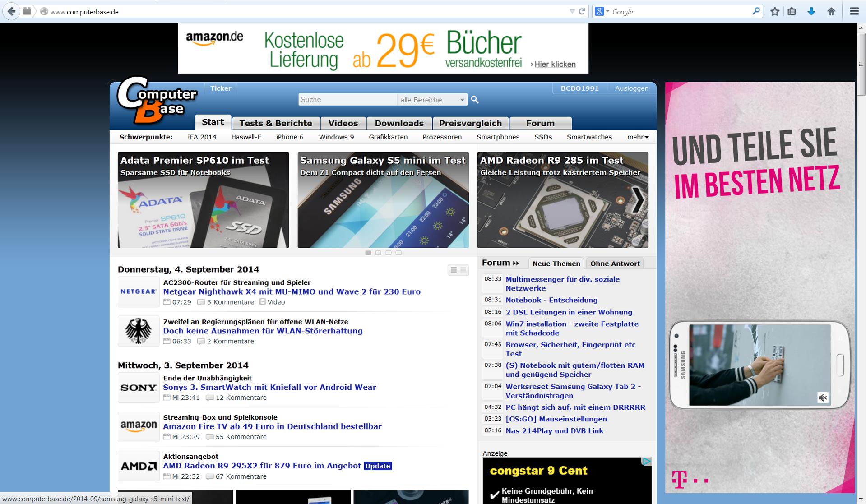Open the bookmarks list icon

coord(792,12)
